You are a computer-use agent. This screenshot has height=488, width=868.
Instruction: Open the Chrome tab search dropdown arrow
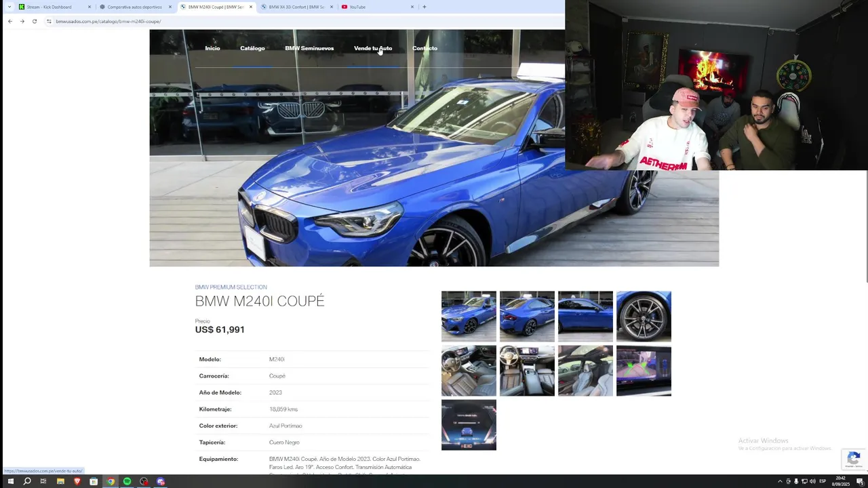click(x=9, y=7)
